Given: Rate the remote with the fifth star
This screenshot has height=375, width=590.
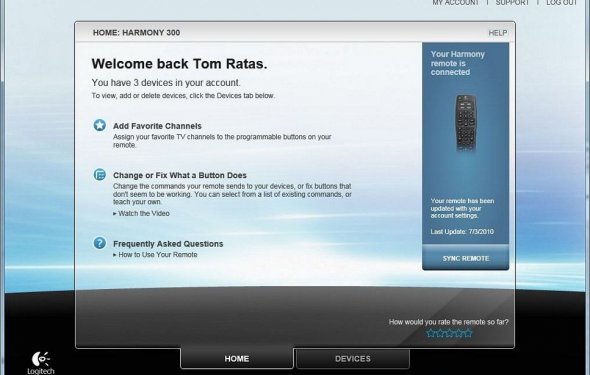Looking at the screenshot, I should pyautogui.click(x=468, y=333).
